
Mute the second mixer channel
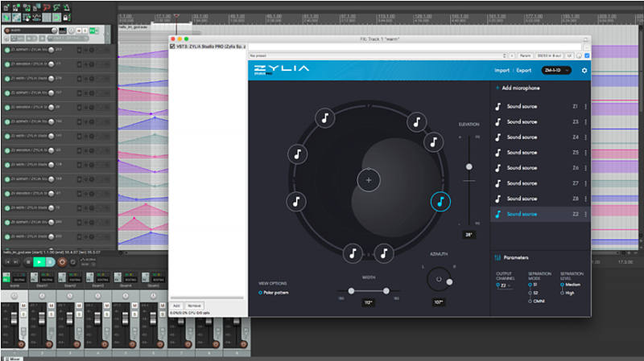pos(52,306)
